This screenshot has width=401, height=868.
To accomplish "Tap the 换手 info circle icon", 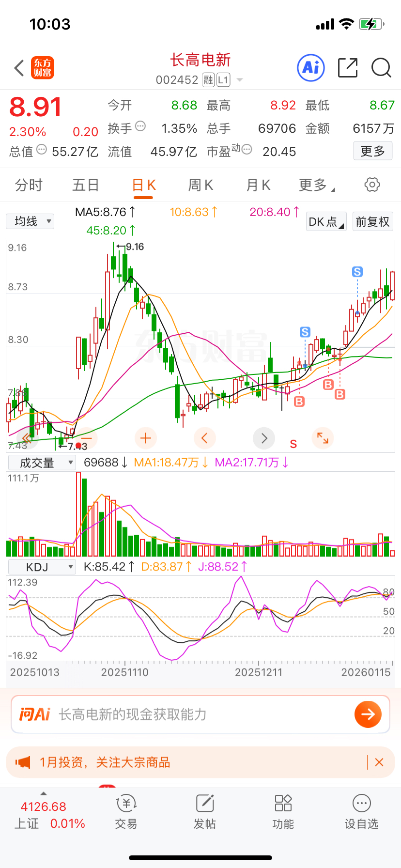I will (x=140, y=126).
